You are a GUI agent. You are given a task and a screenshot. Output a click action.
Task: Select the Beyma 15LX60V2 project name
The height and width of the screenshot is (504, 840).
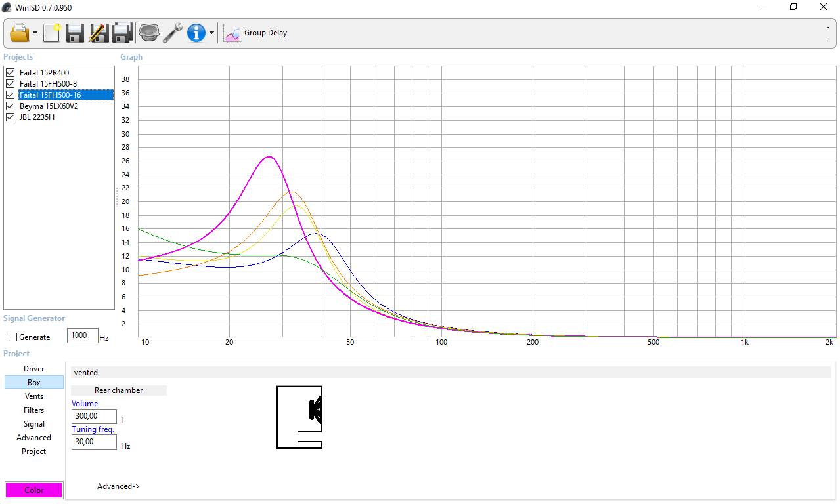[x=49, y=106]
